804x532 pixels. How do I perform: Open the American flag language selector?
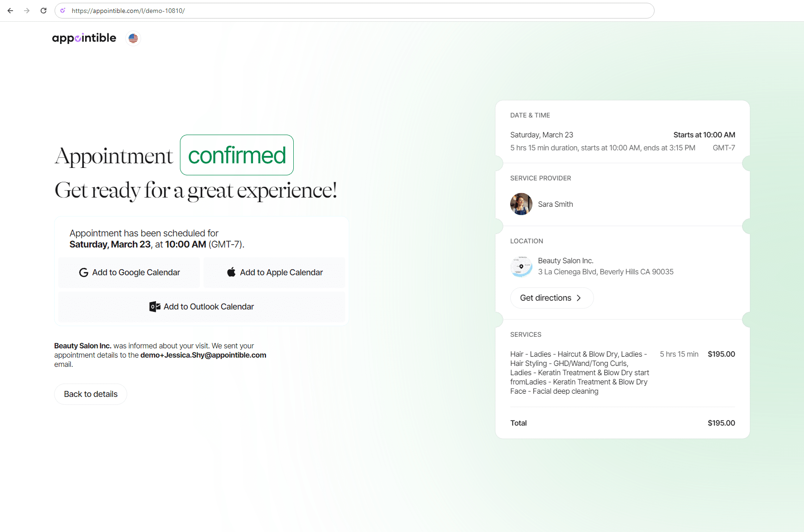pyautogui.click(x=133, y=38)
